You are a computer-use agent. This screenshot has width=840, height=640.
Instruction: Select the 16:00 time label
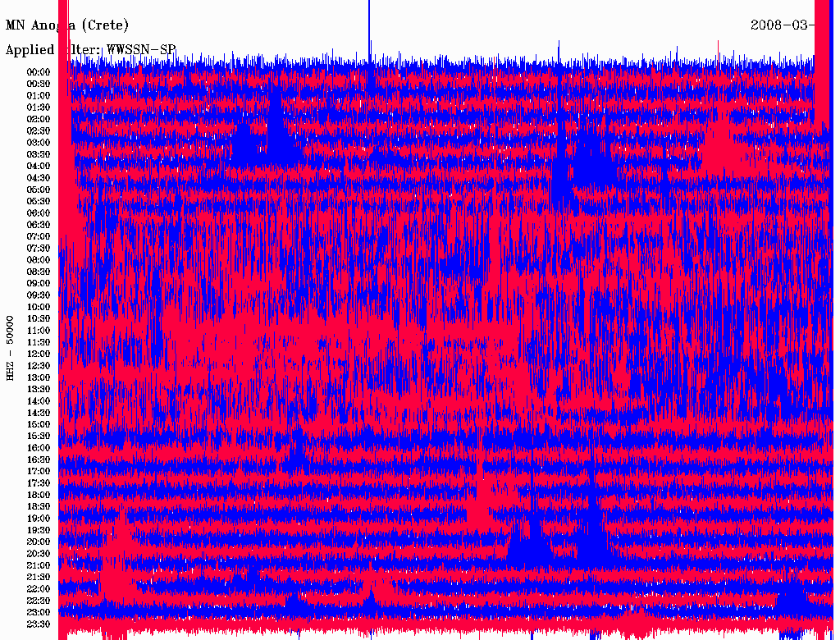pyautogui.click(x=39, y=448)
